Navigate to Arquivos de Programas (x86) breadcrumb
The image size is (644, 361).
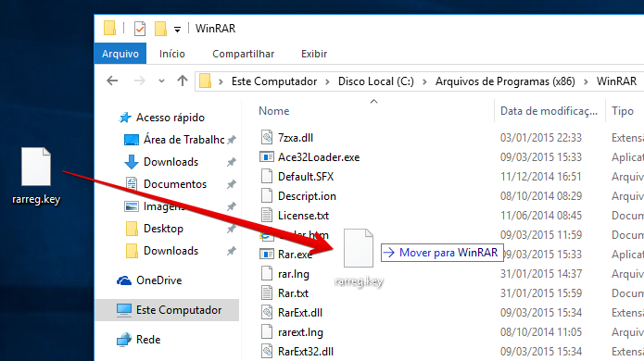click(505, 81)
